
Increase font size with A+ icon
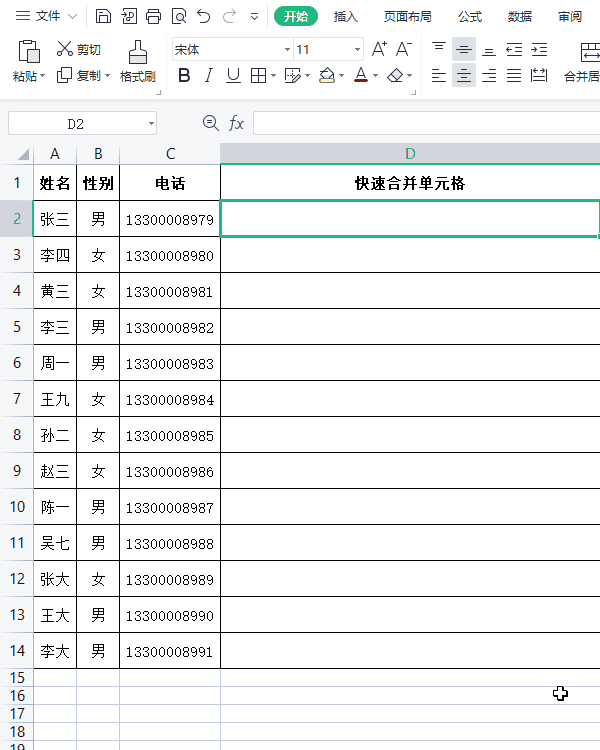(379, 49)
